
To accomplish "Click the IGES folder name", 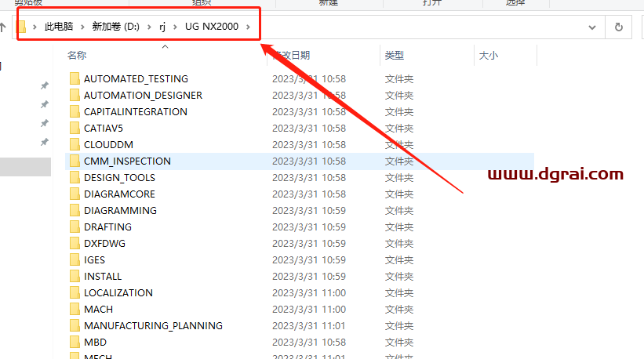I will pos(94,259).
